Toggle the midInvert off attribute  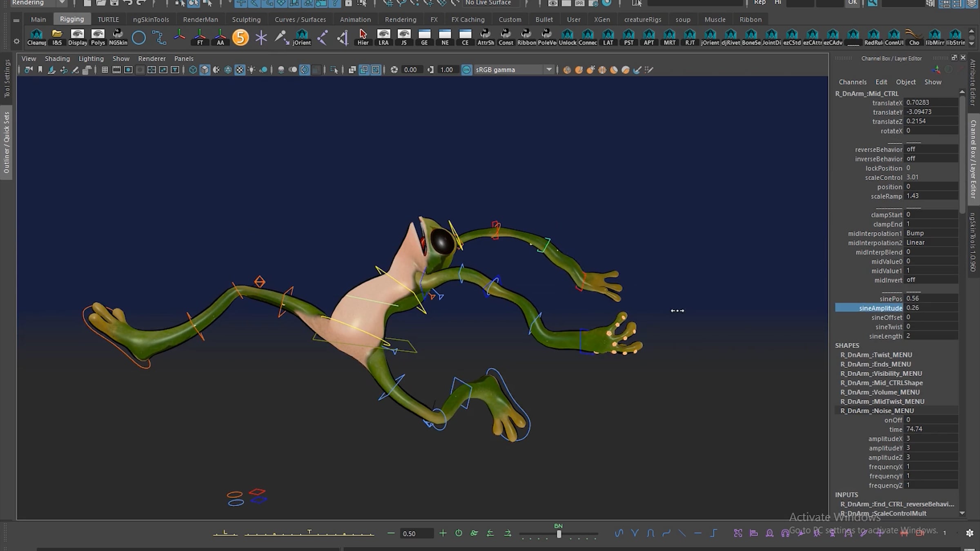point(911,280)
